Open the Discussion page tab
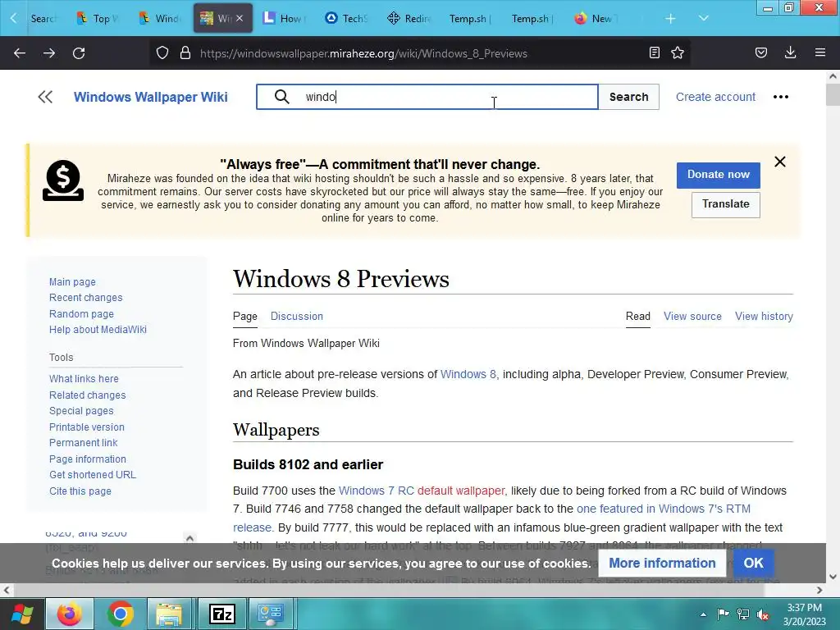 coord(297,316)
